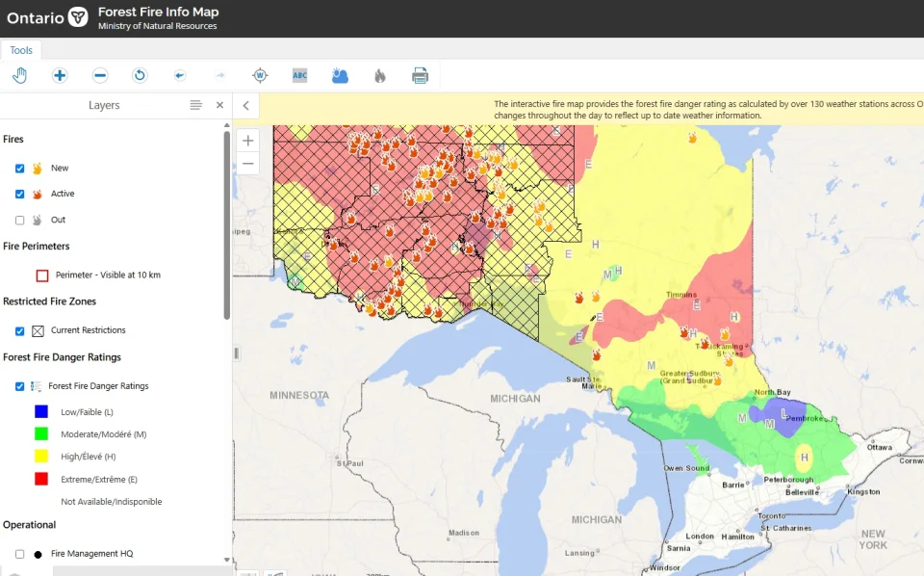
Task: Zoom in using map plus button
Action: point(248,141)
